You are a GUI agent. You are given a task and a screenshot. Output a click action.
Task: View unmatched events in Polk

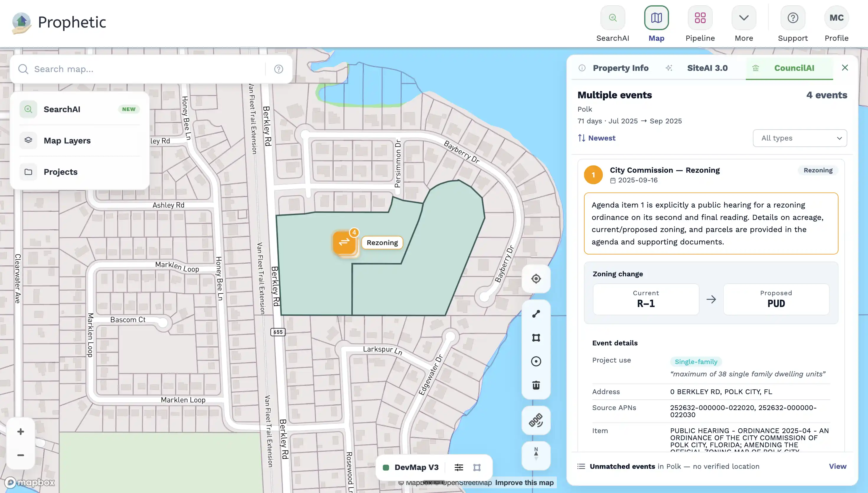tap(838, 467)
